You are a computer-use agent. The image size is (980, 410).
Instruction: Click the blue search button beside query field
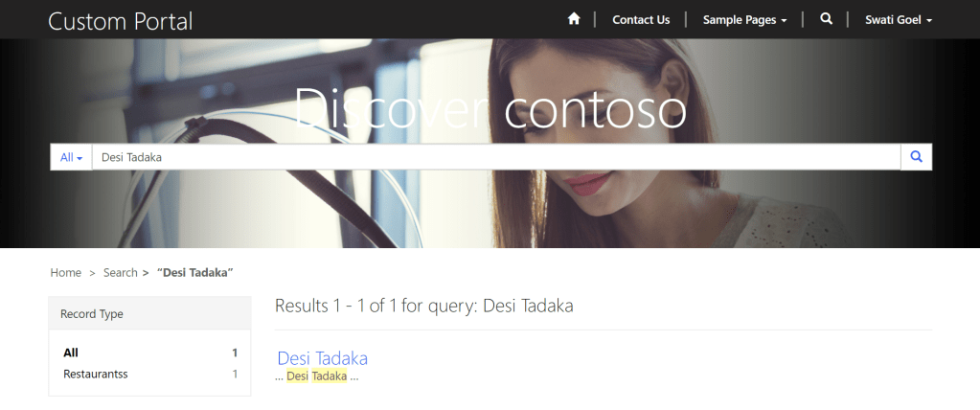tap(916, 157)
